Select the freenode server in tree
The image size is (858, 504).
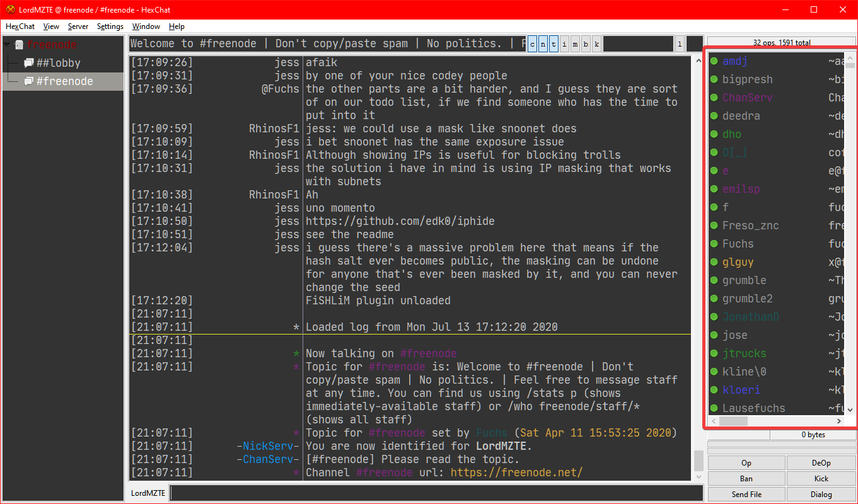coord(52,45)
